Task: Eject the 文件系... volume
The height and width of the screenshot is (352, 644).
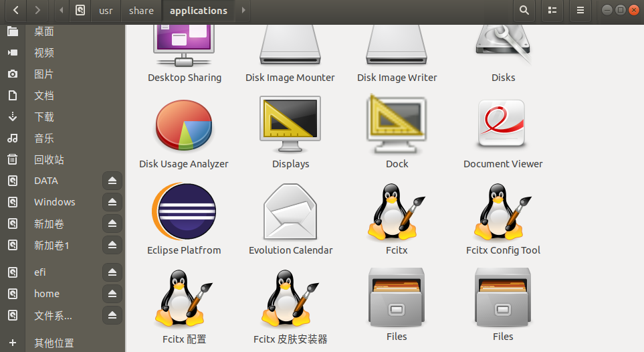Action: click(112, 315)
